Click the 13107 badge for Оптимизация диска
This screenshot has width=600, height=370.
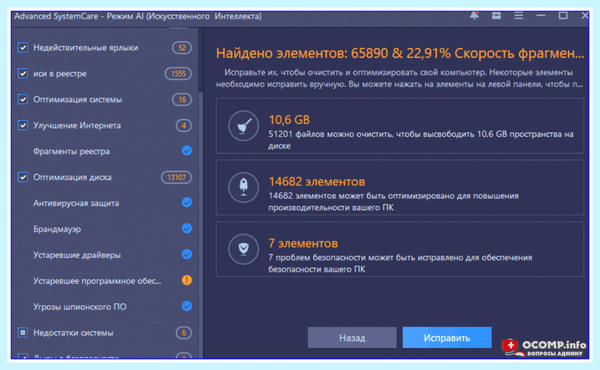point(176,177)
